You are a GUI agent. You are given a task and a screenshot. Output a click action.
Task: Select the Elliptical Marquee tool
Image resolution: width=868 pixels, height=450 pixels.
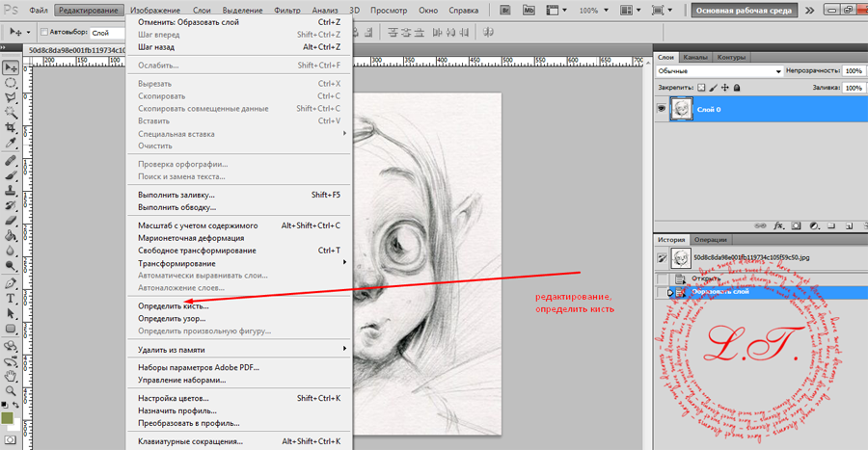point(11,83)
